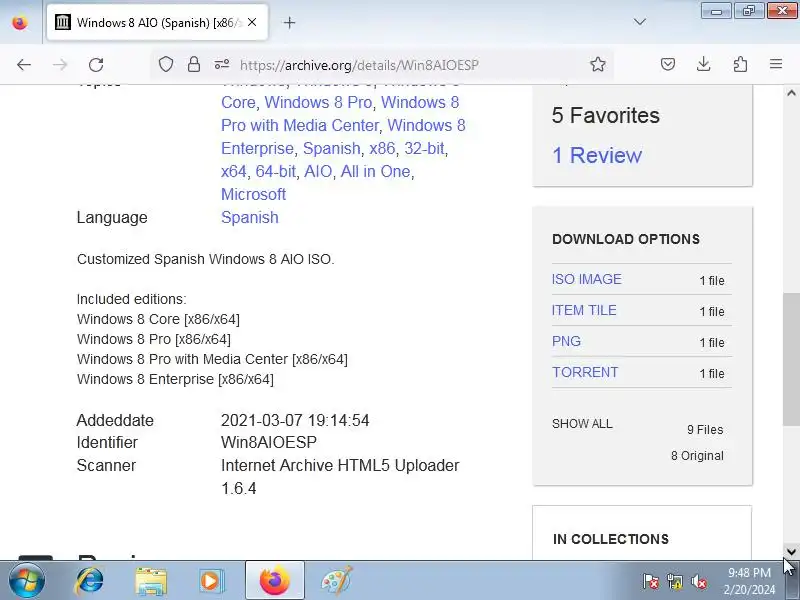This screenshot has height=600, width=800.
Task: Click the 5 Favorites count
Action: pos(606,115)
